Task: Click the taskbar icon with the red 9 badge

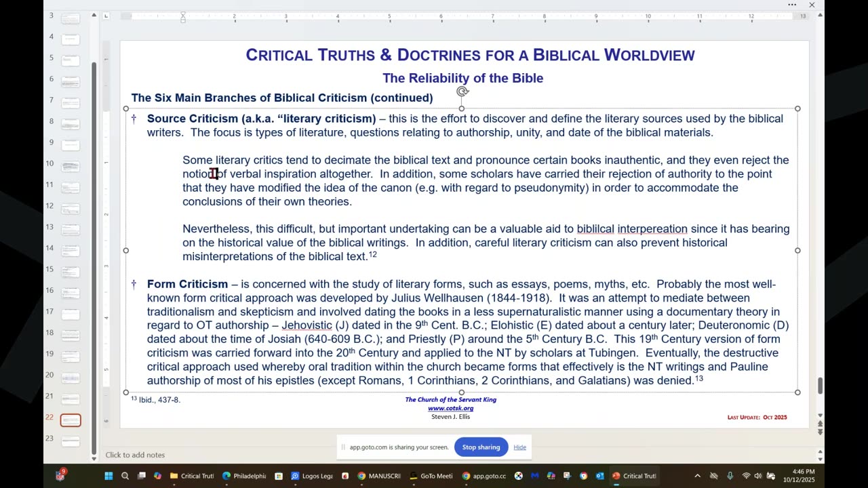Action: pos(60,475)
